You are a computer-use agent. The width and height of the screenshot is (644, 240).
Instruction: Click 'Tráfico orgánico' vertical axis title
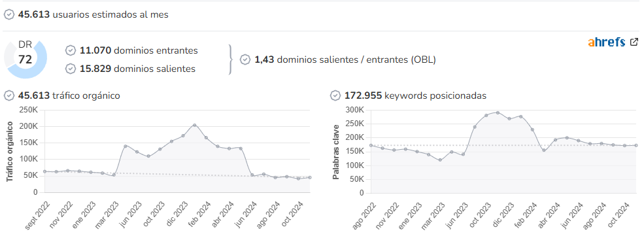(10, 152)
